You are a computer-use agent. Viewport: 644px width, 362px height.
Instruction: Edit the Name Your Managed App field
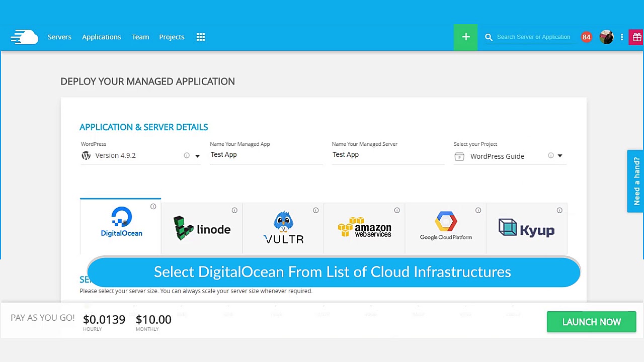pyautogui.click(x=266, y=155)
